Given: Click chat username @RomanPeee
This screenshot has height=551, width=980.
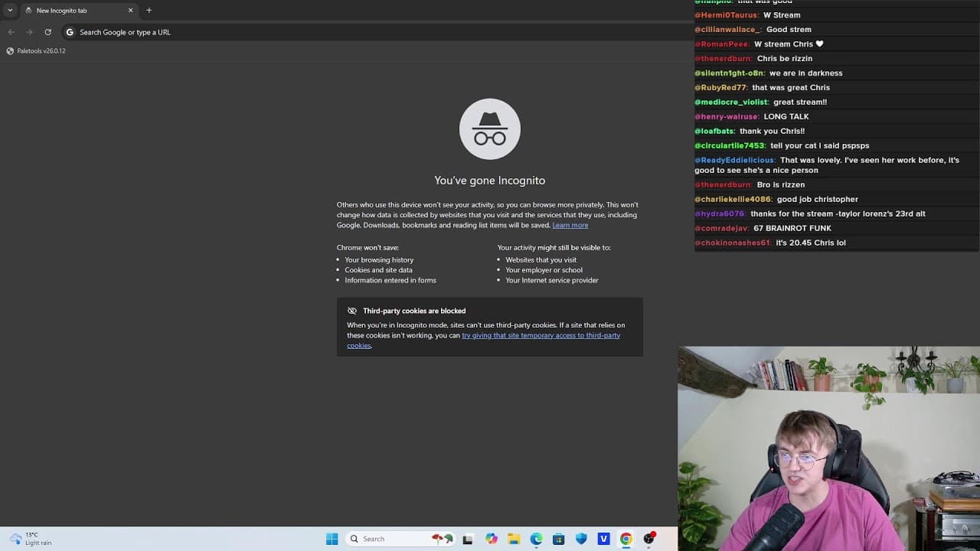Looking at the screenshot, I should [722, 44].
